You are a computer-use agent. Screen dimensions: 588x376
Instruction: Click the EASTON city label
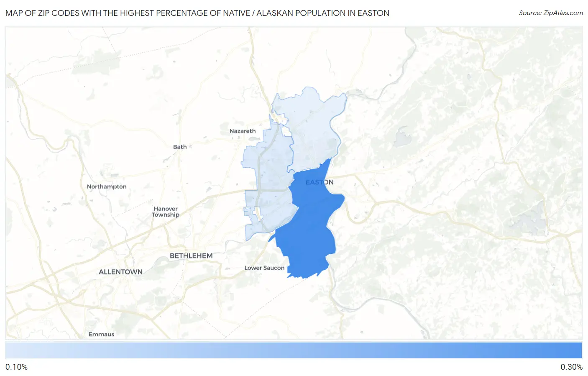point(320,182)
